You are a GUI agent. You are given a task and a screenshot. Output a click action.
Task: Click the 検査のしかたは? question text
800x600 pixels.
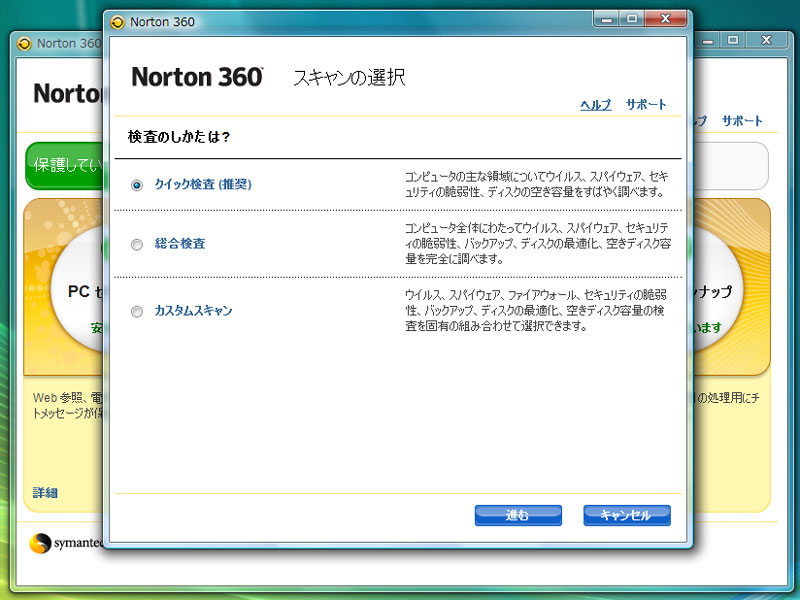[179, 137]
